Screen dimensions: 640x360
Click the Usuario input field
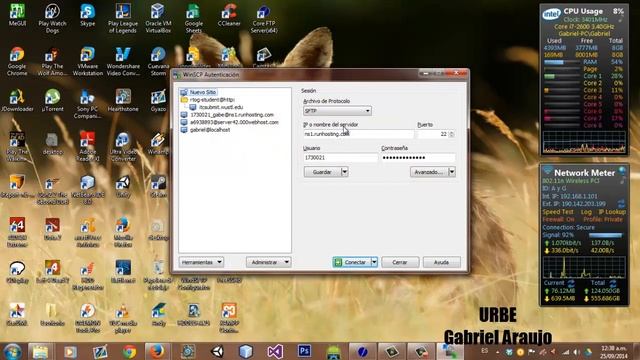pyautogui.click(x=340, y=158)
